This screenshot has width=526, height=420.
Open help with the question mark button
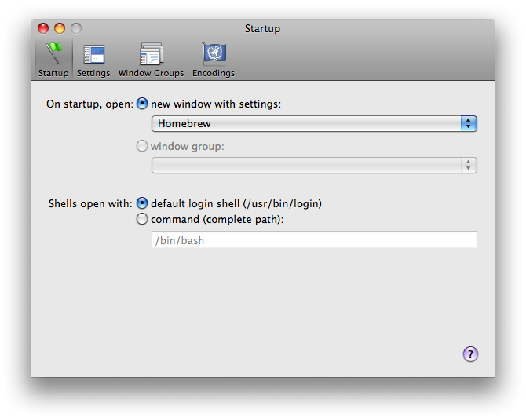(x=470, y=354)
